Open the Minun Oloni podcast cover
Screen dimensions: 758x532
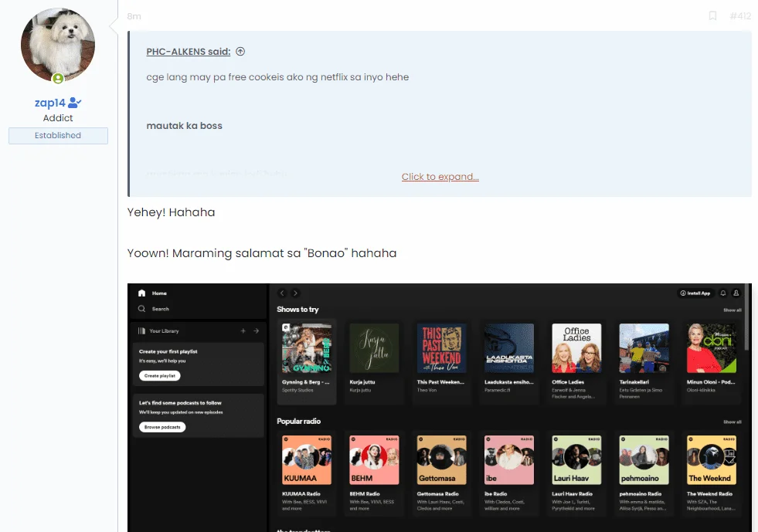click(x=712, y=348)
